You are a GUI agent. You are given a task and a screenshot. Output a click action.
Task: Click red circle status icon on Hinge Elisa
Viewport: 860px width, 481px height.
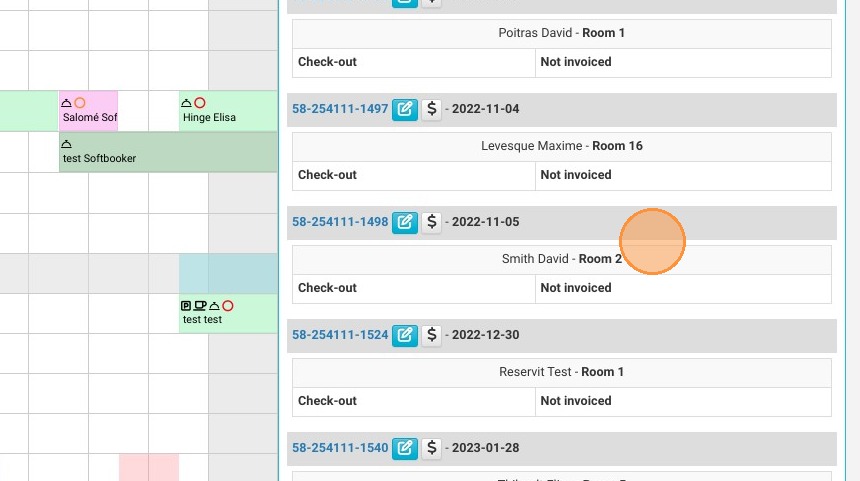(x=200, y=103)
